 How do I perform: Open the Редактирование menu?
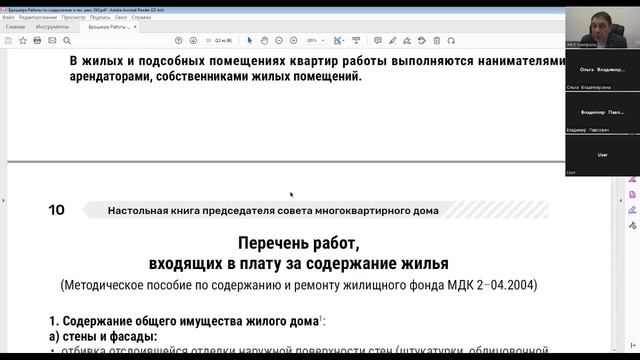38,18
